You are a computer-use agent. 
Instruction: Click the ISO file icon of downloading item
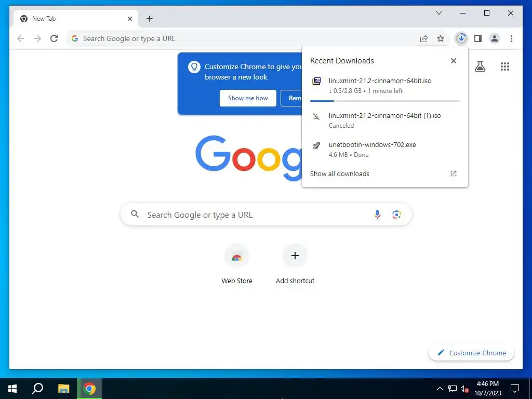pos(316,81)
